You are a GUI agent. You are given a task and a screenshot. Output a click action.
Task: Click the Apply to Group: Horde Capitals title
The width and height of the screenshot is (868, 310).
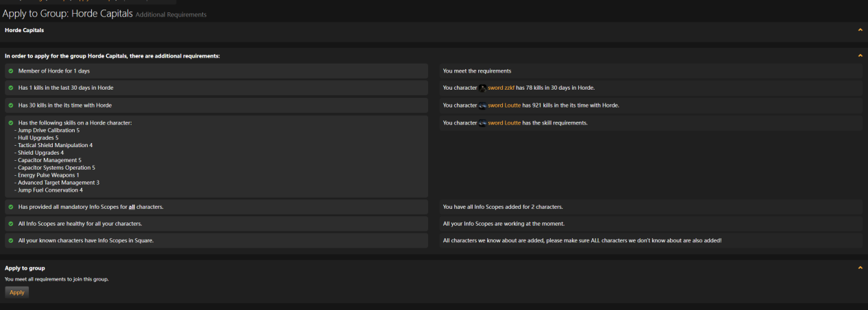pos(67,14)
